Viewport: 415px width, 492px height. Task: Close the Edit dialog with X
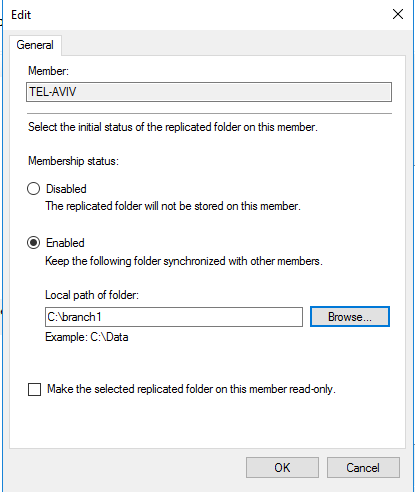click(x=398, y=14)
